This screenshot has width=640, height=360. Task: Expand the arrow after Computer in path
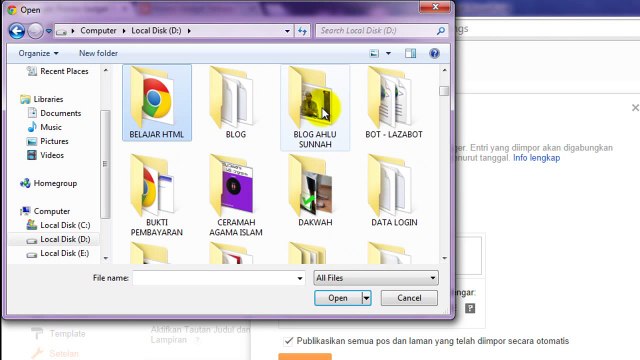124,31
